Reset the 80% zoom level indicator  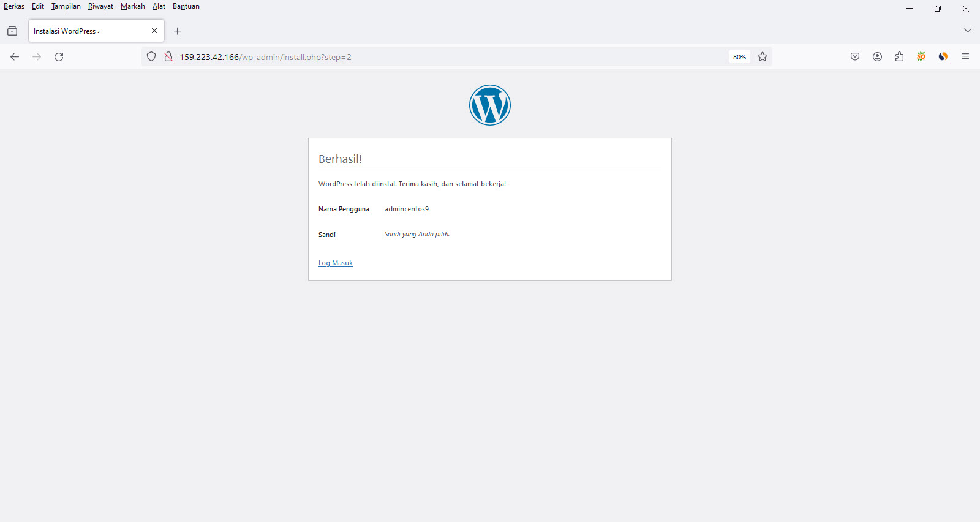(x=739, y=57)
